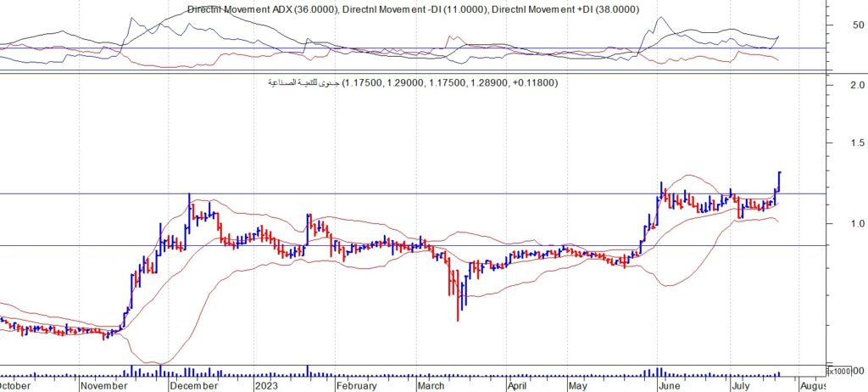The height and width of the screenshot is (392, 868).
Task: Click the March label on date axis
Action: pos(432,385)
